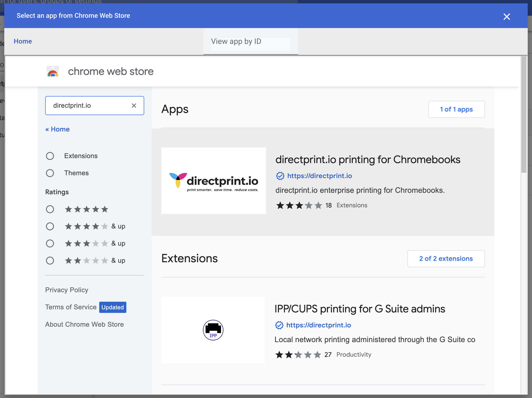Click the rating count 27
The image size is (532, 398).
pos(328,355)
